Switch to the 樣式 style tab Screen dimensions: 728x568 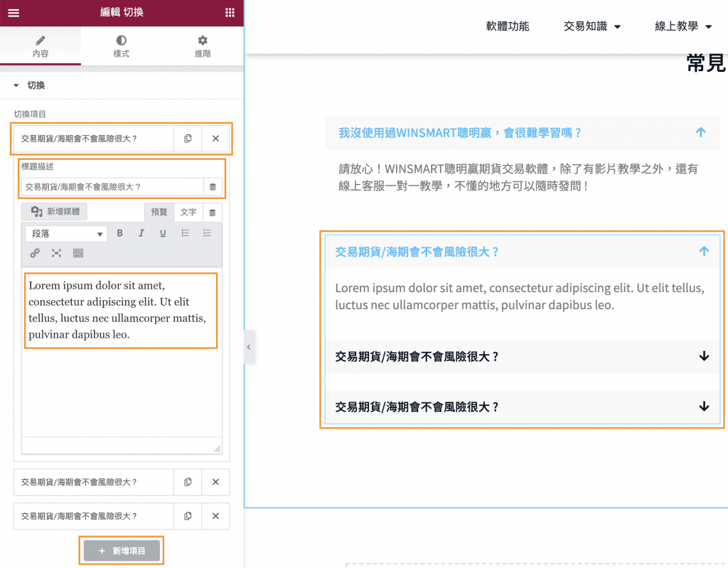[121, 45]
